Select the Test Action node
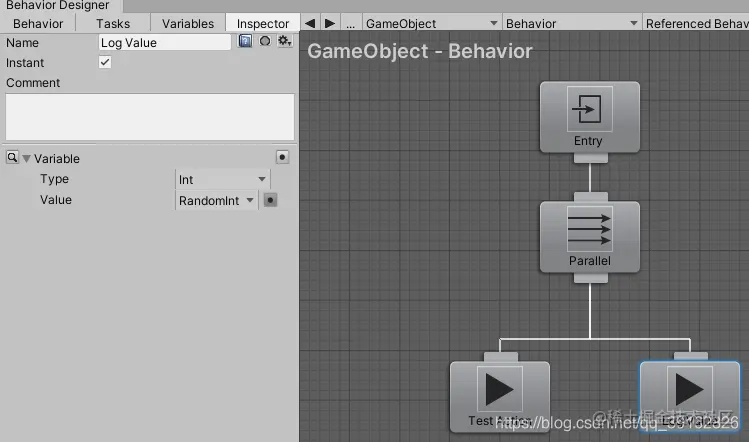The width and height of the screenshot is (749, 442). pyautogui.click(x=500, y=397)
